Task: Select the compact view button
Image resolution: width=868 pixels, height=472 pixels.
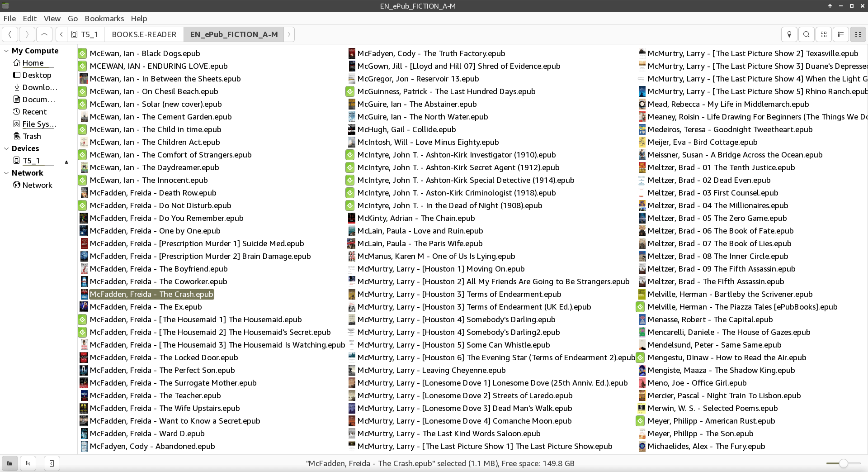Action: click(x=858, y=34)
